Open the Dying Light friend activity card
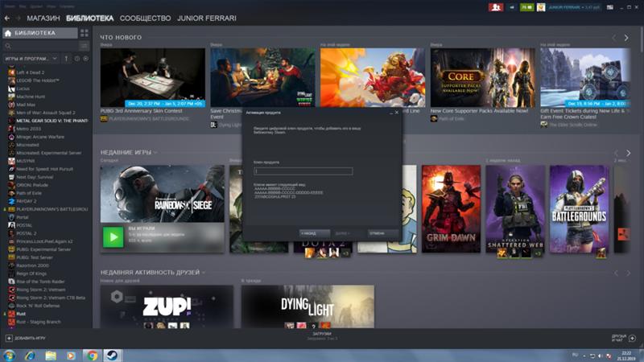This screenshot has height=362, width=644. [x=308, y=306]
